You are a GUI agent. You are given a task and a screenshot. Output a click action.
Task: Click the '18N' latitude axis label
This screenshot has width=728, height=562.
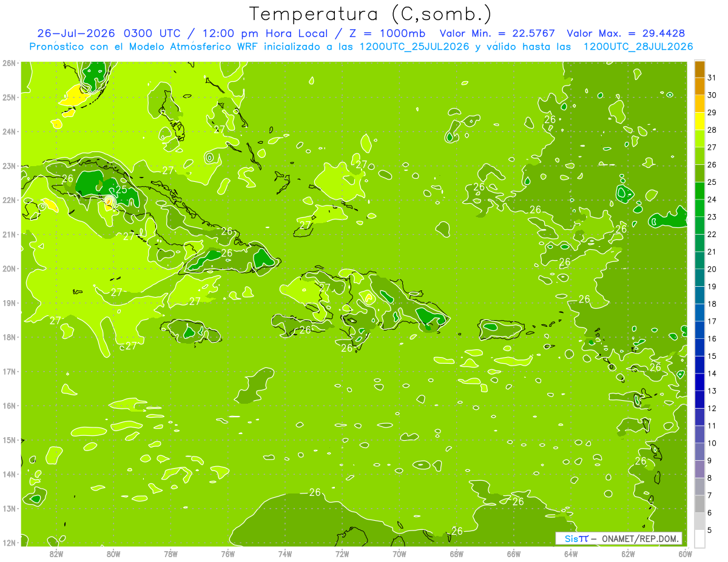[x=8, y=337]
